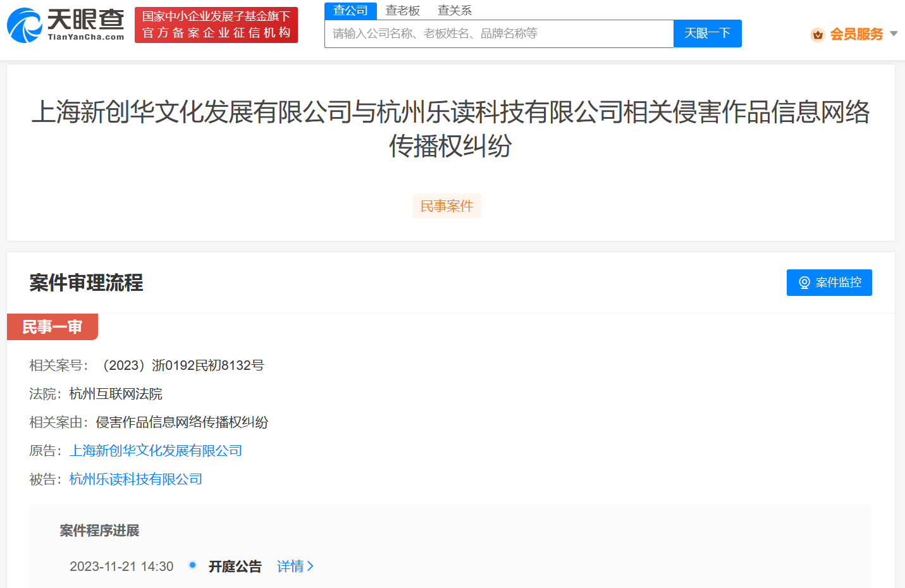Click the 开庭公告 entry label

(235, 567)
